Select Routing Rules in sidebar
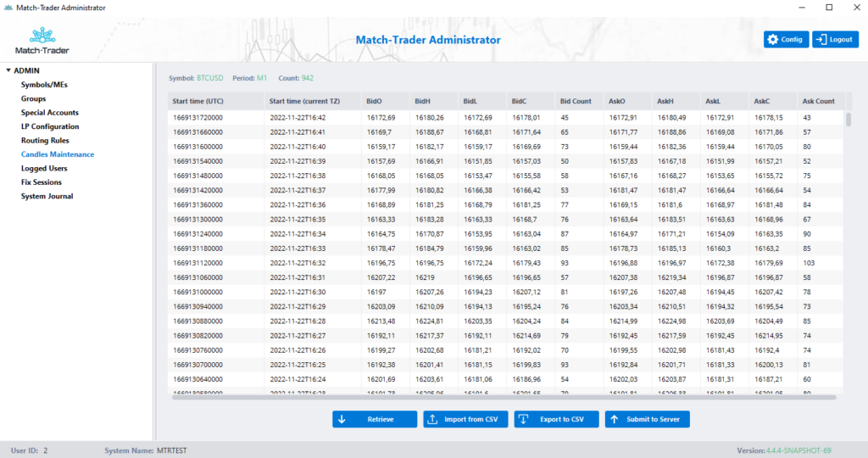 coord(45,140)
